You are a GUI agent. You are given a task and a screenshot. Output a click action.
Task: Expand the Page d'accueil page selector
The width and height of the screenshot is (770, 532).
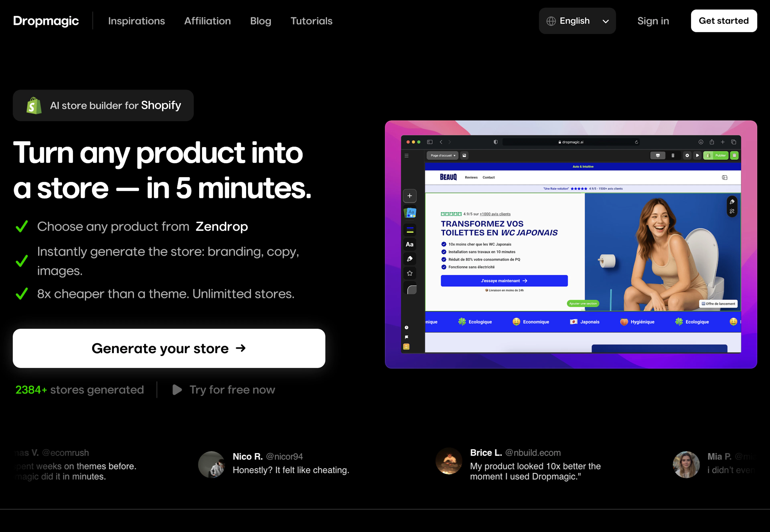442,155
